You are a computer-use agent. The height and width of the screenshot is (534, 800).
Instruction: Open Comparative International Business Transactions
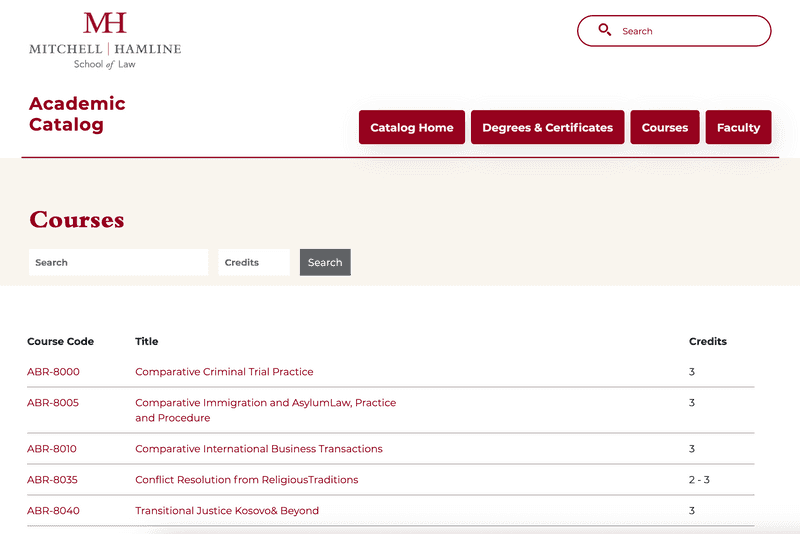259,449
